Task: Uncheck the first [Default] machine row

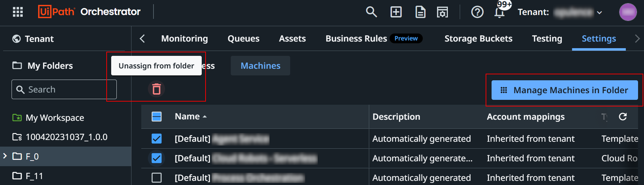Action: pos(157,139)
